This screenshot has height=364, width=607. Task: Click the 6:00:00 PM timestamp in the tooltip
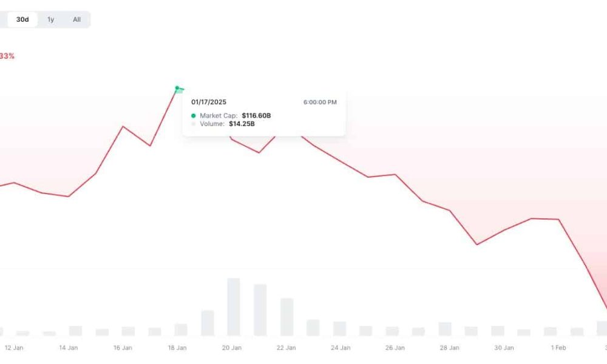click(x=320, y=102)
